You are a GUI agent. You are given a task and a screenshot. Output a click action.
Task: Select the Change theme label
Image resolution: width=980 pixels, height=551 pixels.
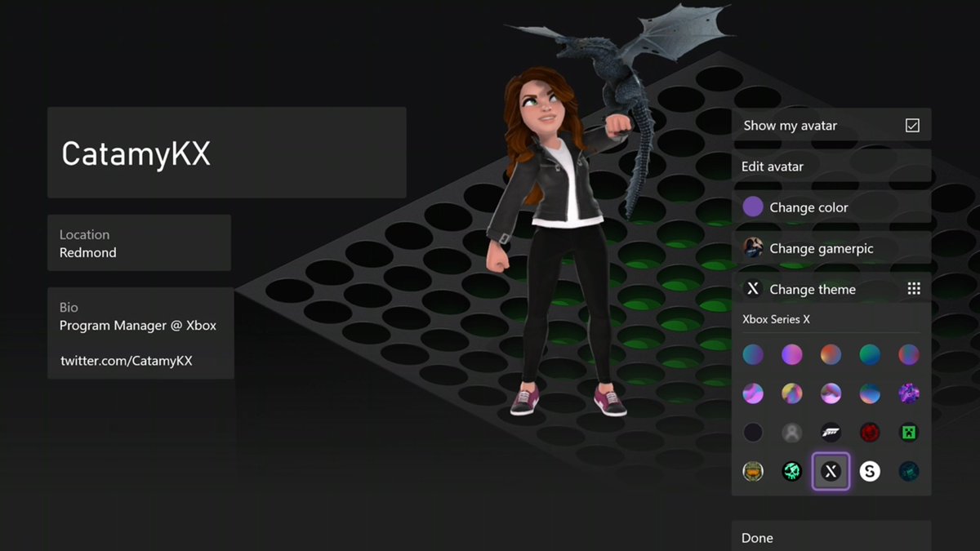(x=813, y=289)
